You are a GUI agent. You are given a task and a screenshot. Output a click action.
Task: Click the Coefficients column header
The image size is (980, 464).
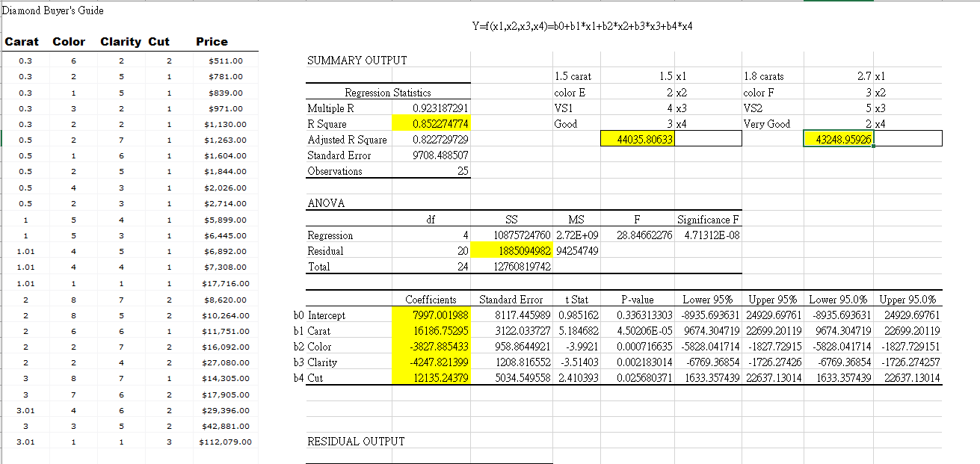click(431, 300)
